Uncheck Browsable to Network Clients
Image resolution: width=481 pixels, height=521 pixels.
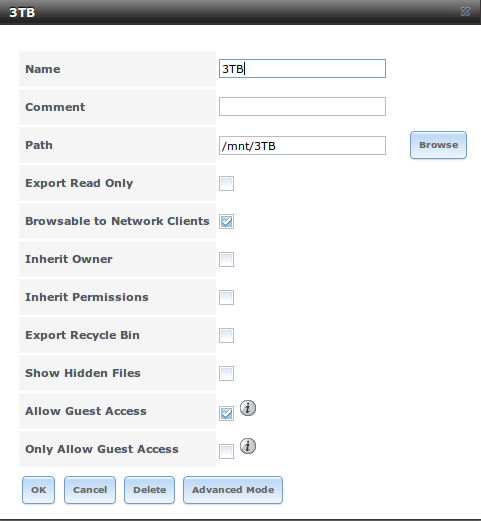[226, 221]
